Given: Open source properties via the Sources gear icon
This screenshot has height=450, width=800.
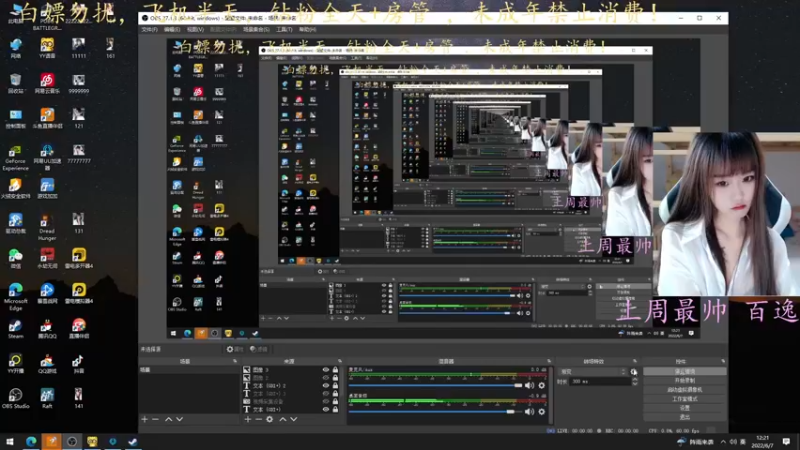Looking at the screenshot, I should click(x=270, y=419).
